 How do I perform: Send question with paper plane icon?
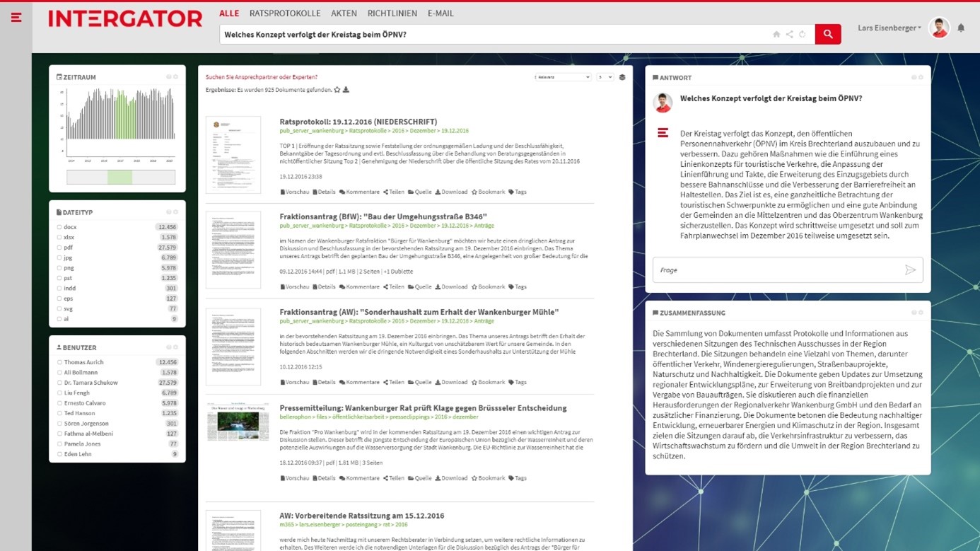(x=910, y=270)
